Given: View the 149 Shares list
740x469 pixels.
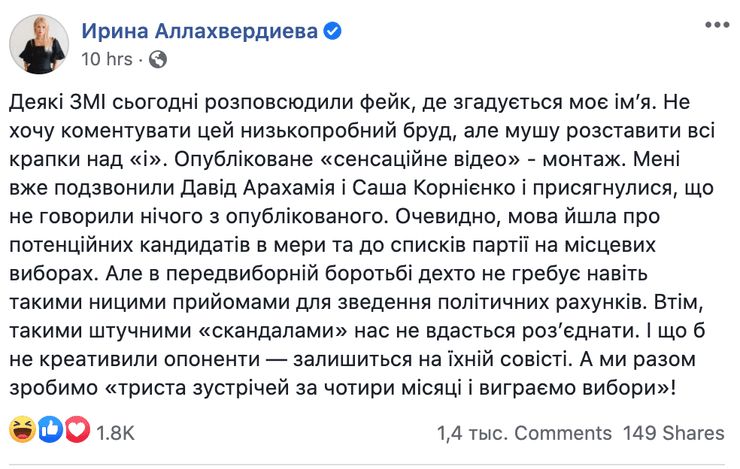Looking at the screenshot, I should tap(673, 433).
